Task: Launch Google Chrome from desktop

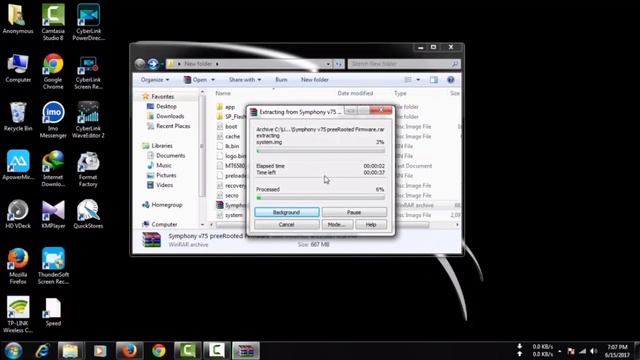Action: click(53, 71)
